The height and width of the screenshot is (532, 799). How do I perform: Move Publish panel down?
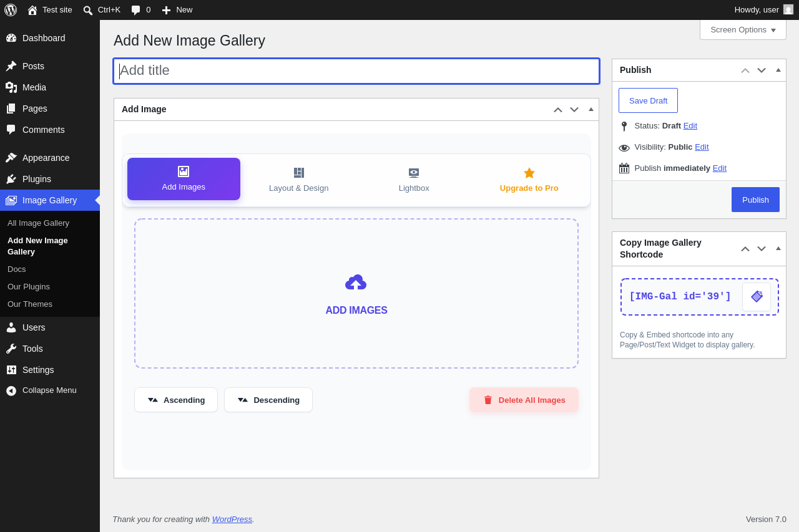(762, 70)
